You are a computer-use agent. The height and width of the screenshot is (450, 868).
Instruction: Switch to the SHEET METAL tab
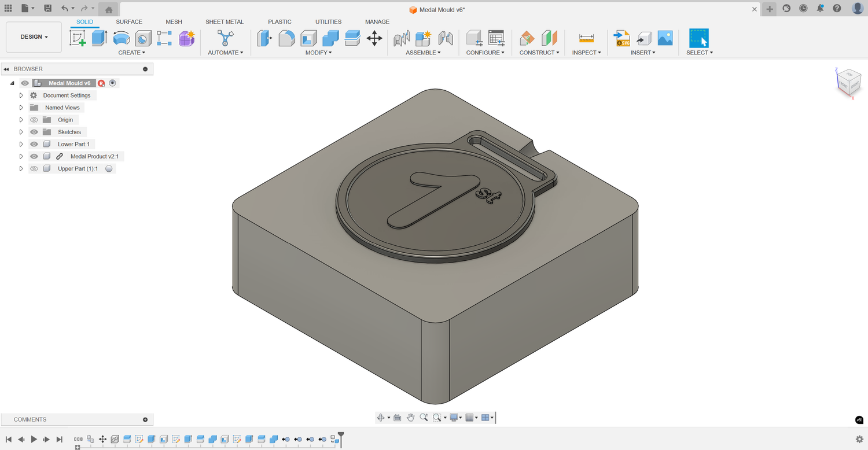[225, 22]
